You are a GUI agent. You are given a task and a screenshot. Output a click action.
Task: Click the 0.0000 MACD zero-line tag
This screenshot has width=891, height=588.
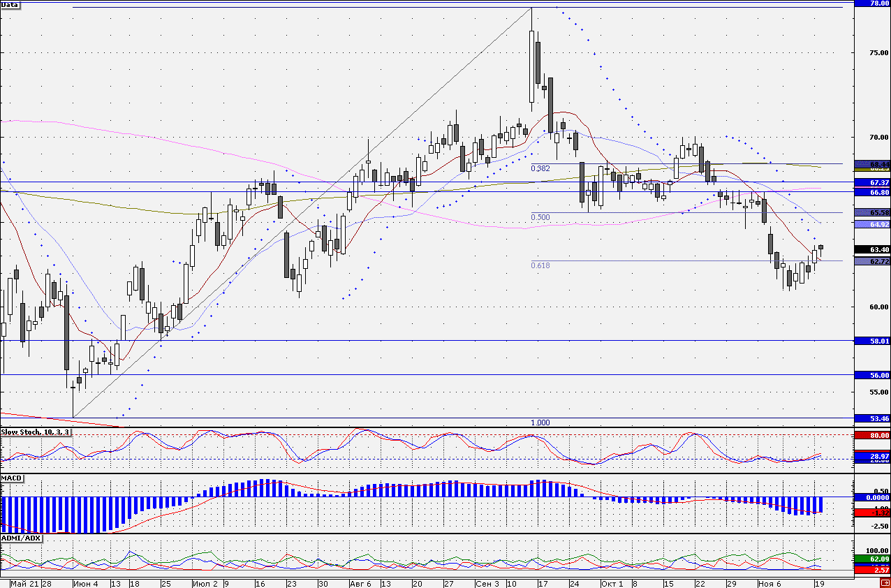point(872,497)
